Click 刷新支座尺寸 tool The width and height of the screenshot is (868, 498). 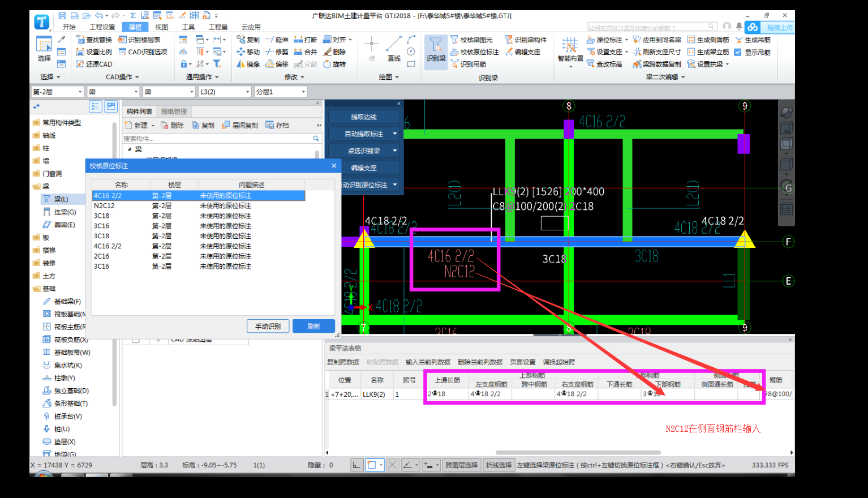[x=657, y=51]
